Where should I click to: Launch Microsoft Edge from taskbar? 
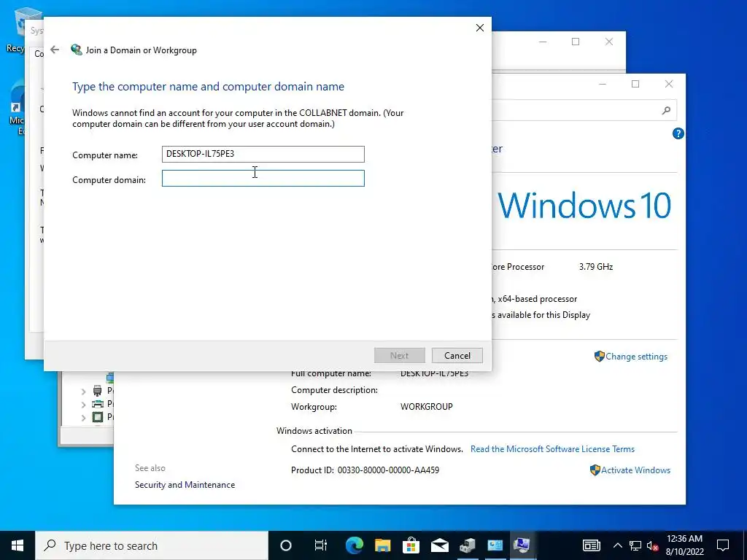click(x=354, y=545)
